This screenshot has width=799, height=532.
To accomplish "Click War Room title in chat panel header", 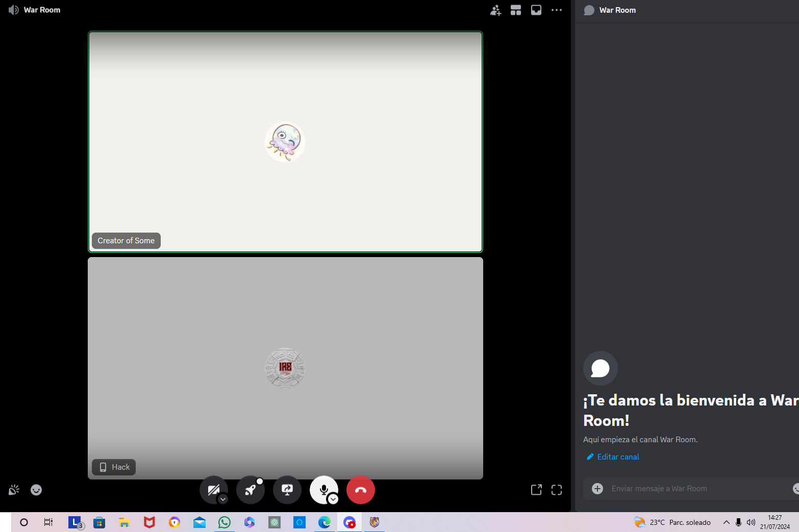I will (x=617, y=10).
